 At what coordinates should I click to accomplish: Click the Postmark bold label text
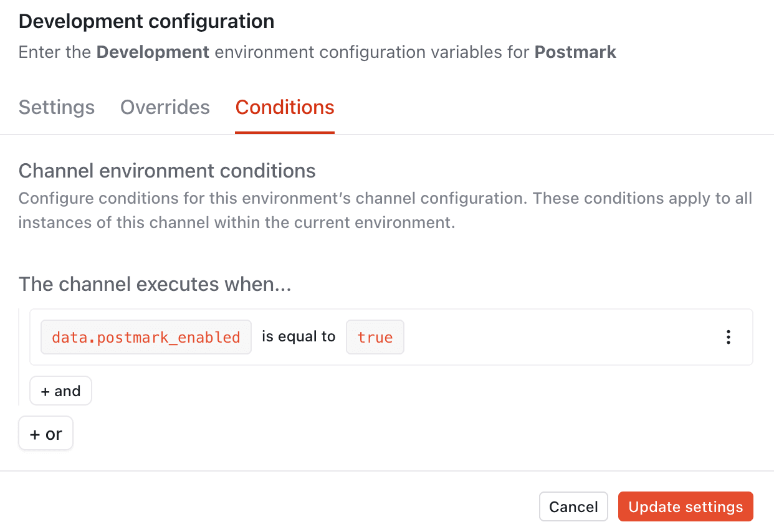tap(575, 52)
